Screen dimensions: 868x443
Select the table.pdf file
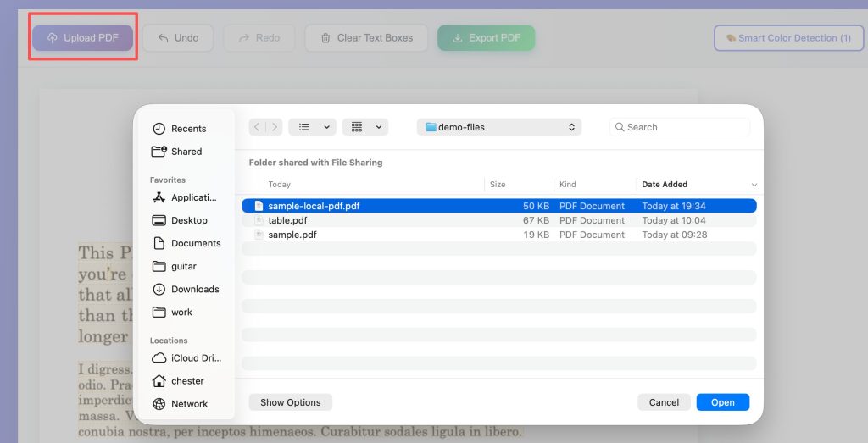pos(499,220)
